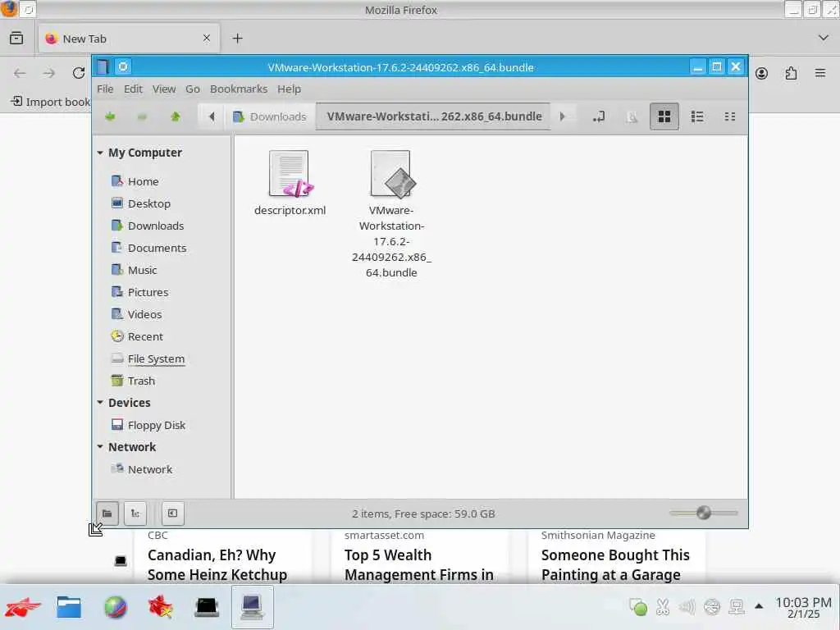
Task: Open the CBC Canadian Heinz Ketchup article
Action: 217,564
